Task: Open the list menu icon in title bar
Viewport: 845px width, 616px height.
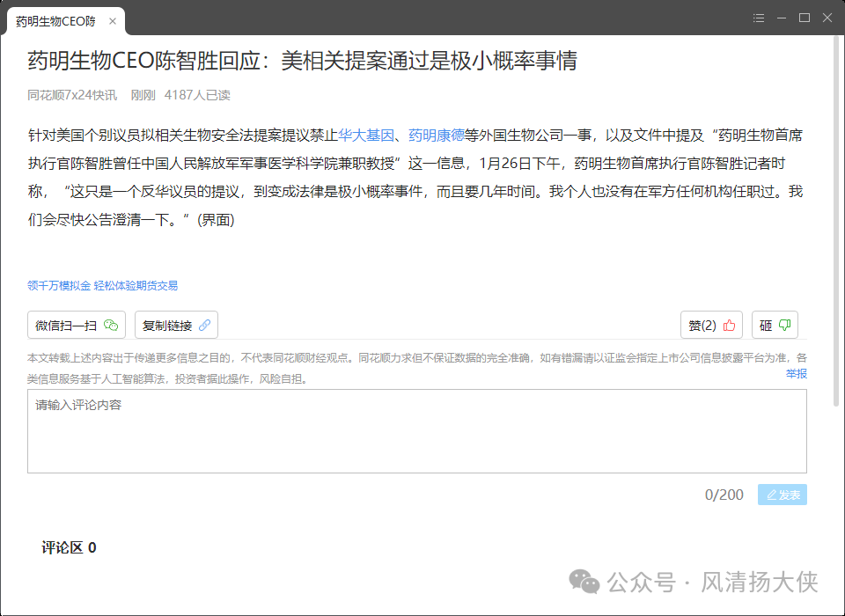Action: (x=759, y=18)
